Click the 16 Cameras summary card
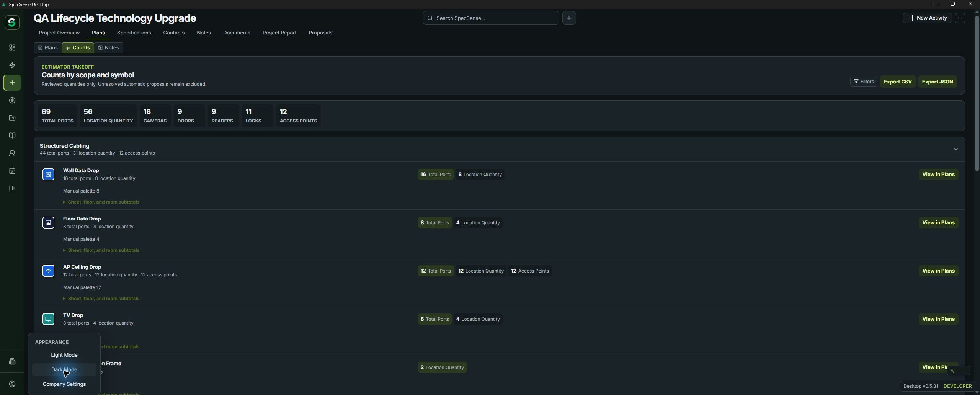This screenshot has width=980, height=395. coord(155,116)
